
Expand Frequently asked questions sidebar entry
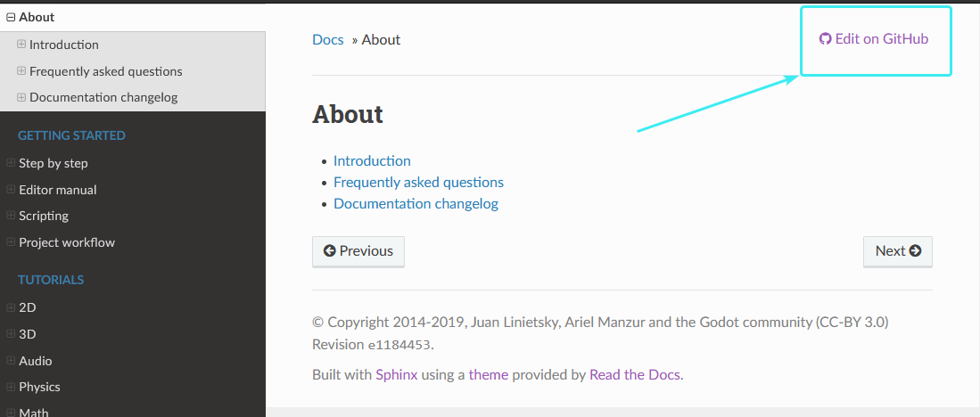click(21, 71)
